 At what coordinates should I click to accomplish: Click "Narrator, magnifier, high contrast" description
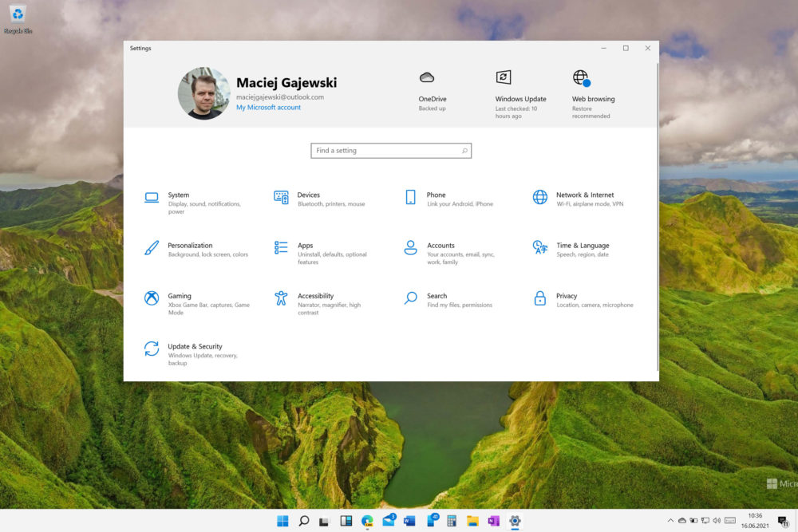[330, 309]
